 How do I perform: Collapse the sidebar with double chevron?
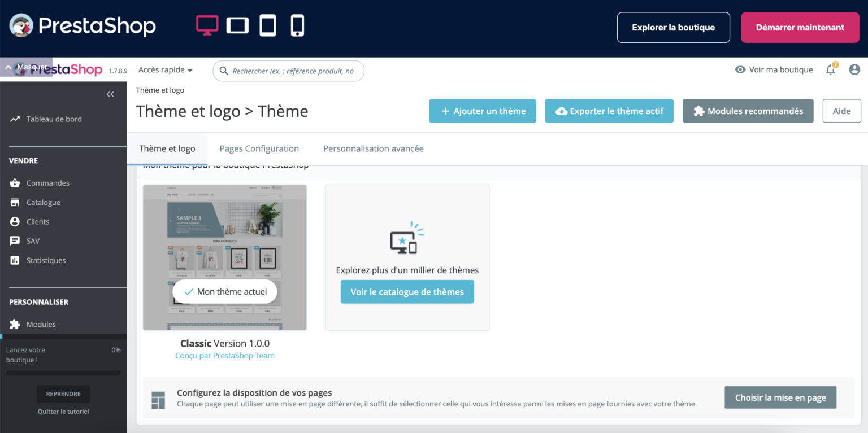point(110,94)
